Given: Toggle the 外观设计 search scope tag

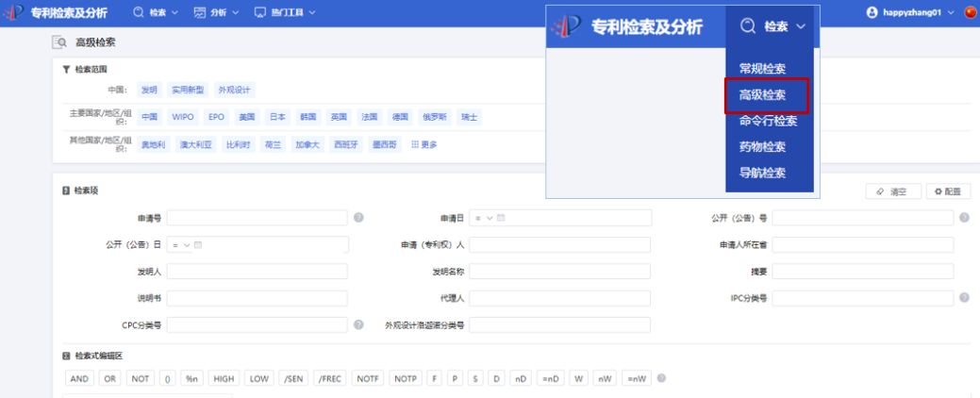Looking at the screenshot, I should coord(234,90).
